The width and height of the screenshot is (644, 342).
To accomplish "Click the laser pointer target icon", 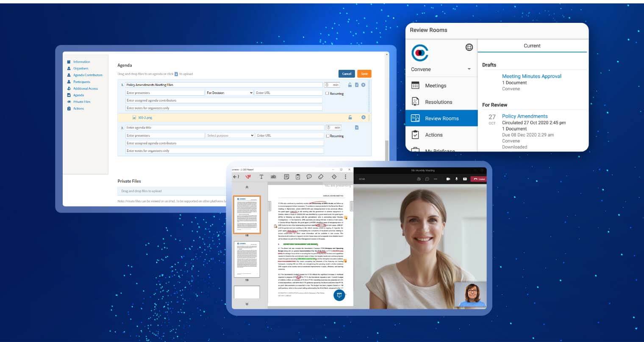I will tap(334, 177).
